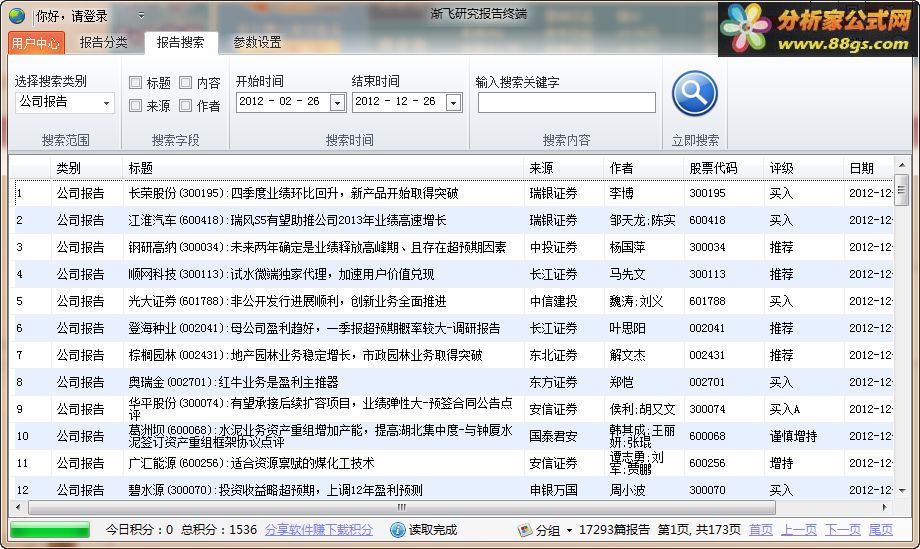
Task: Select the report 登海种业(002041) title
Action: click(314, 328)
